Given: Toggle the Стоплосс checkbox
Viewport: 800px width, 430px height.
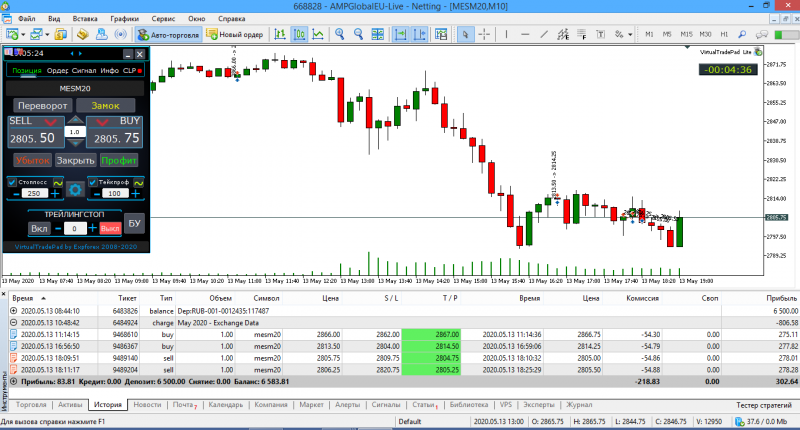Looking at the screenshot, I should pyautogui.click(x=12, y=182).
